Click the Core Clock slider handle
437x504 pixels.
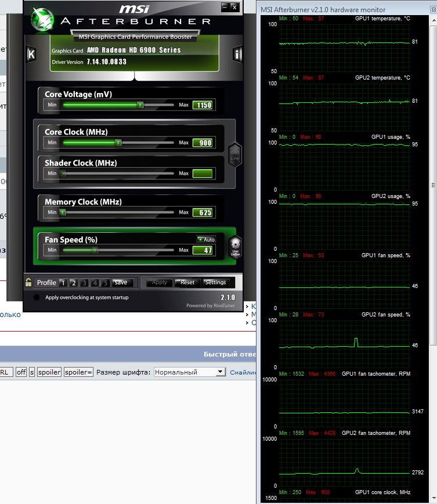pos(118,143)
